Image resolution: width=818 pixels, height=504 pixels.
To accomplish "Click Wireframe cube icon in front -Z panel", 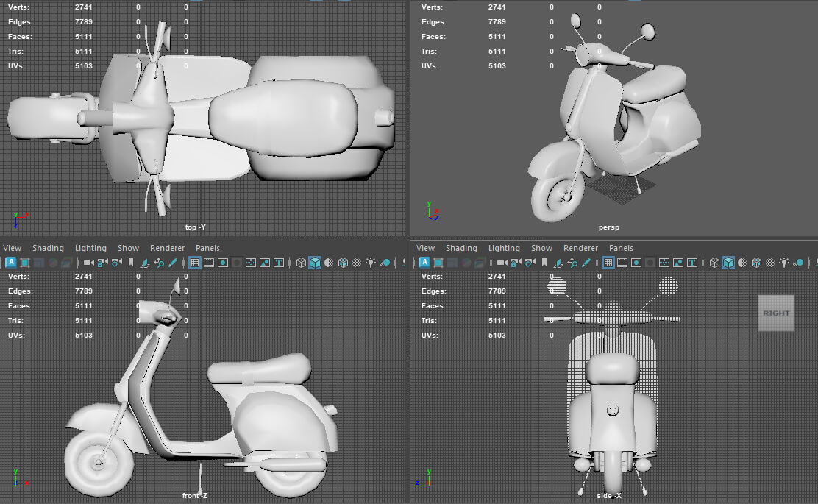I will [x=301, y=263].
